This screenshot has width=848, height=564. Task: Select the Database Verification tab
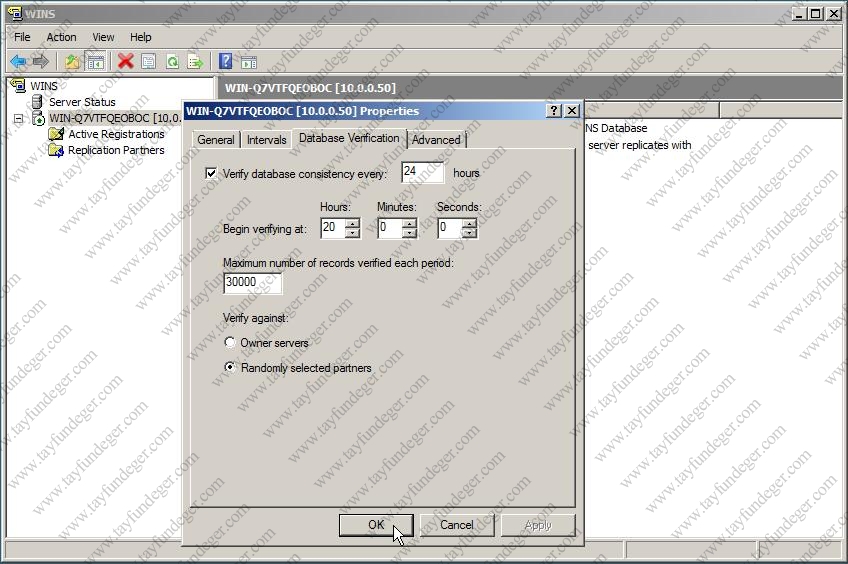349,138
